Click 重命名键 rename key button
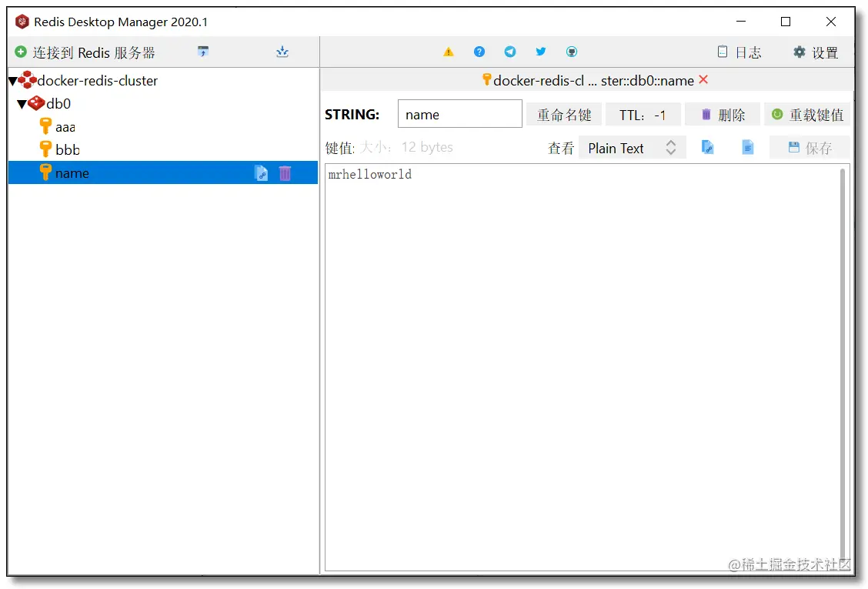Screen dimensions: 868x589 564,115
